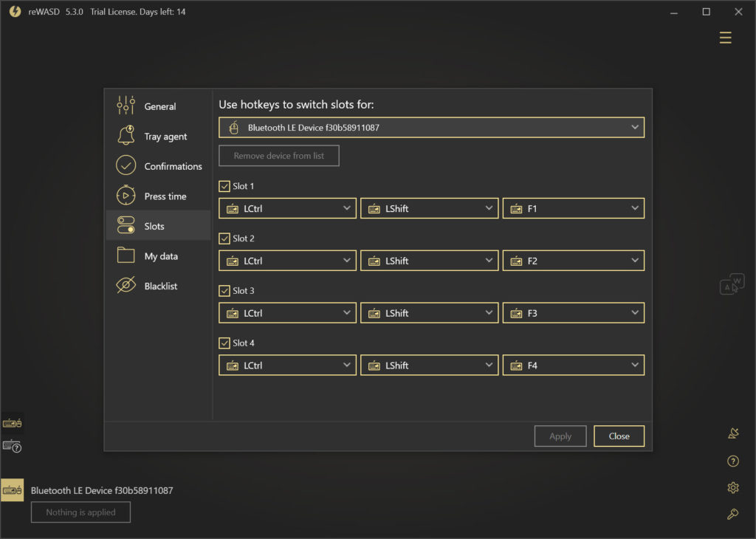Click the Bluetooth LE Device f30b58911087 name at bottom
The height and width of the screenshot is (539, 756).
102,490
